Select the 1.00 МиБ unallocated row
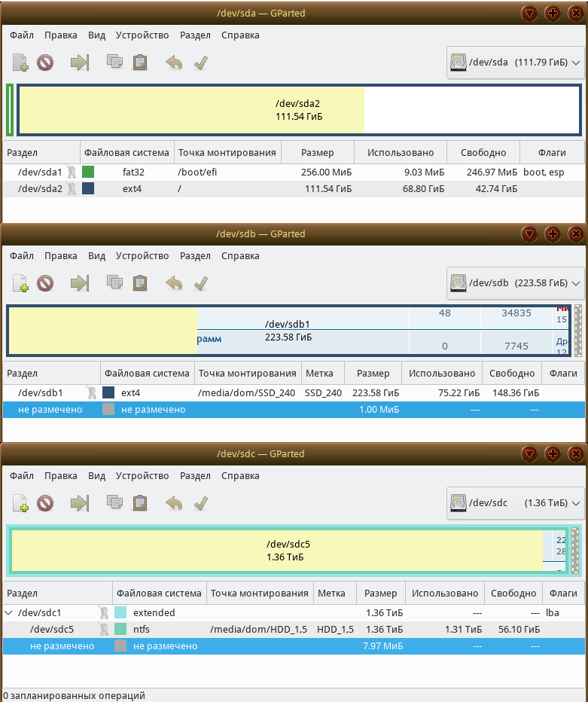The image size is (588, 702). 294,409
